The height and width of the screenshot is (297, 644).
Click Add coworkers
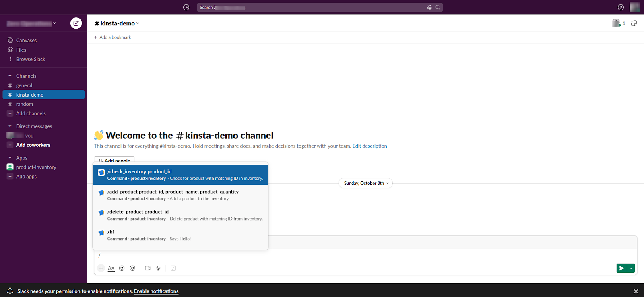click(x=33, y=145)
